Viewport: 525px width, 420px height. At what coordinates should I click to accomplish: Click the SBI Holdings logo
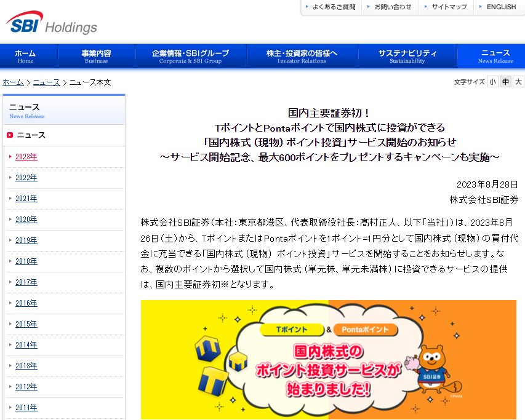[x=51, y=23]
